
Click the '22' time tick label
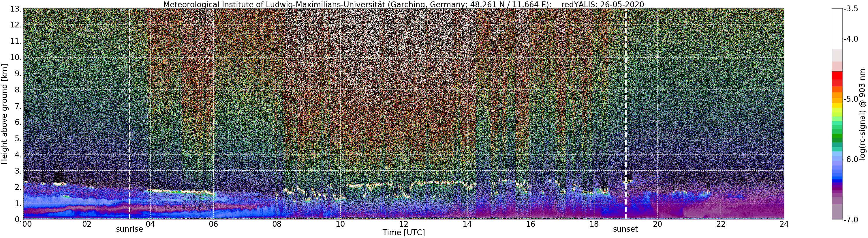pyautogui.click(x=721, y=224)
